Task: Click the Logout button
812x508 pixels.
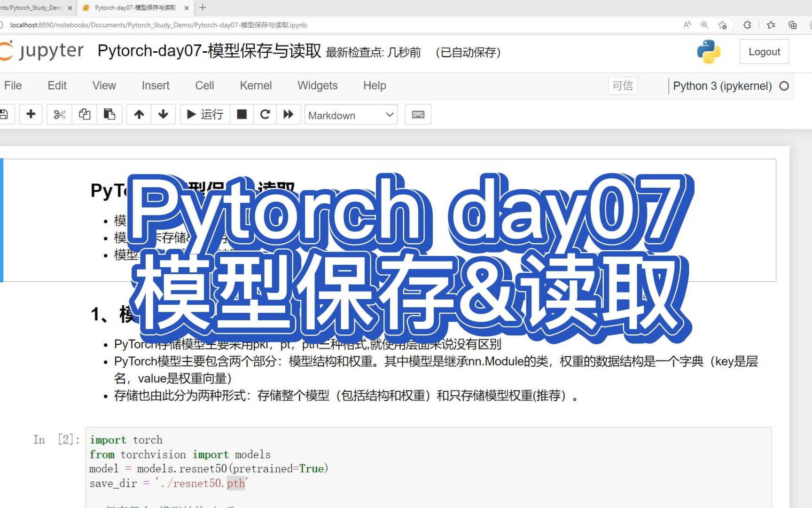Action: point(764,51)
